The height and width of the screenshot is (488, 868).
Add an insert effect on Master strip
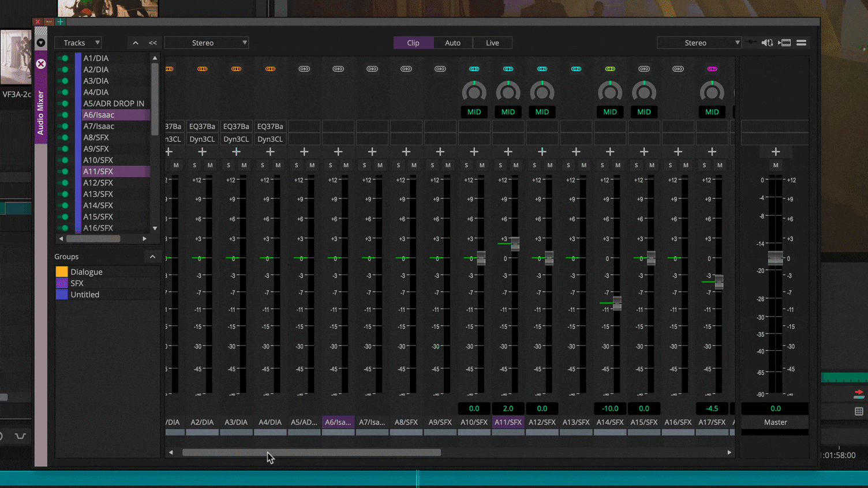click(x=776, y=152)
